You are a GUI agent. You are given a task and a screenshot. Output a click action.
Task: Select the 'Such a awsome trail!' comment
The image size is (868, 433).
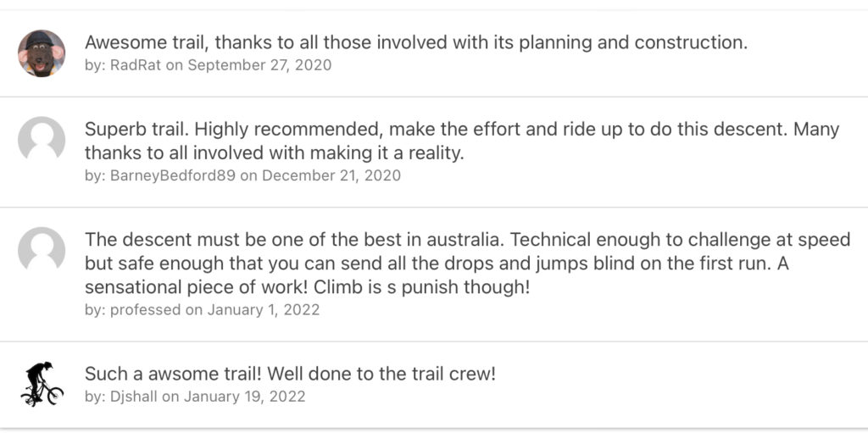point(290,374)
